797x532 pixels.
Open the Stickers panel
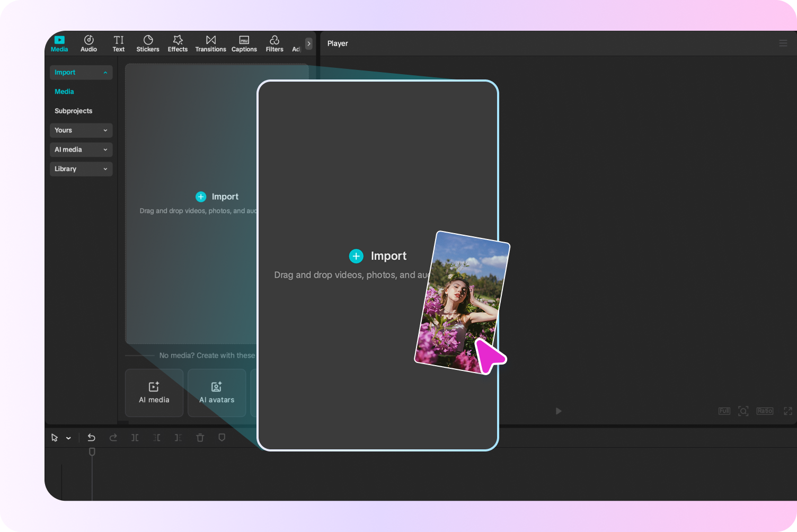click(147, 43)
